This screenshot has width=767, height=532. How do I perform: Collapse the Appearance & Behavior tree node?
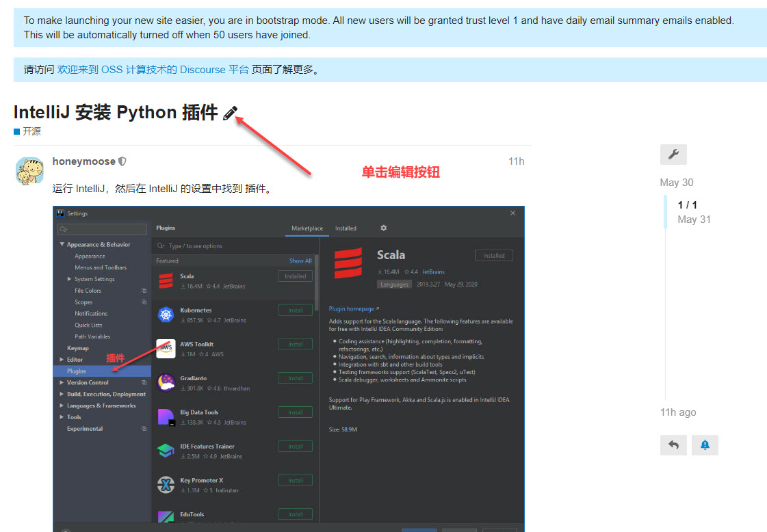[x=62, y=244]
